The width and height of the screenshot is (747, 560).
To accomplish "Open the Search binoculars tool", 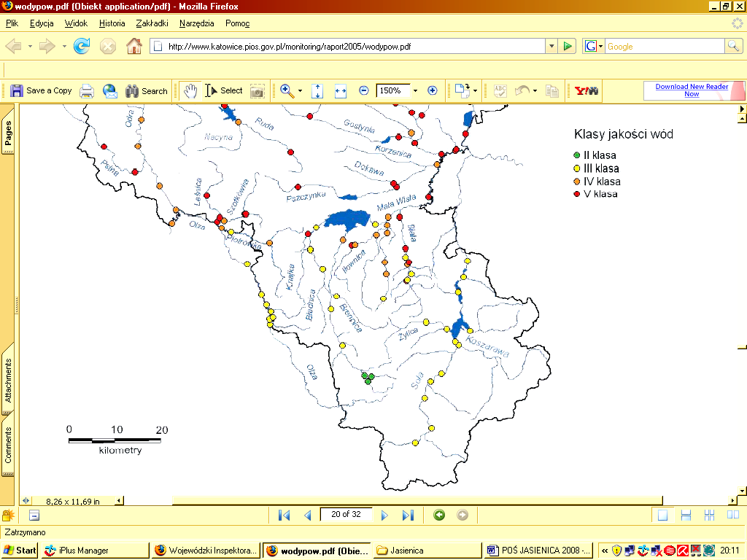I will tap(146, 90).
